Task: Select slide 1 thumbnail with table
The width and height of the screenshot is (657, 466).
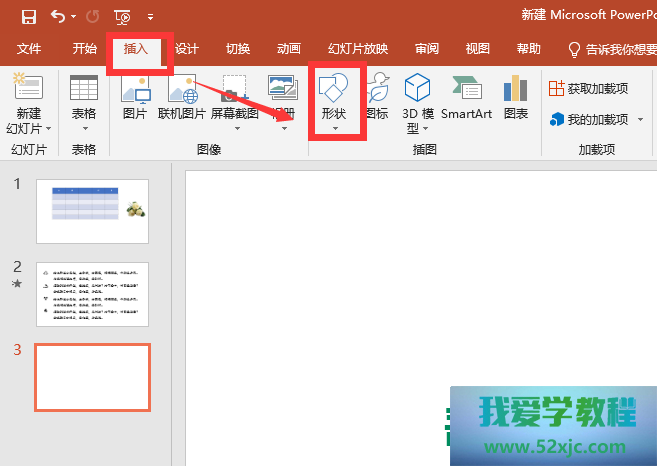Action: tap(92, 211)
